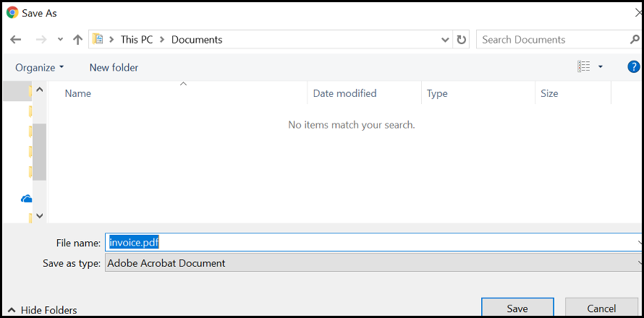644x318 pixels.
Task: Click the Up one level arrow
Action: [x=77, y=40]
